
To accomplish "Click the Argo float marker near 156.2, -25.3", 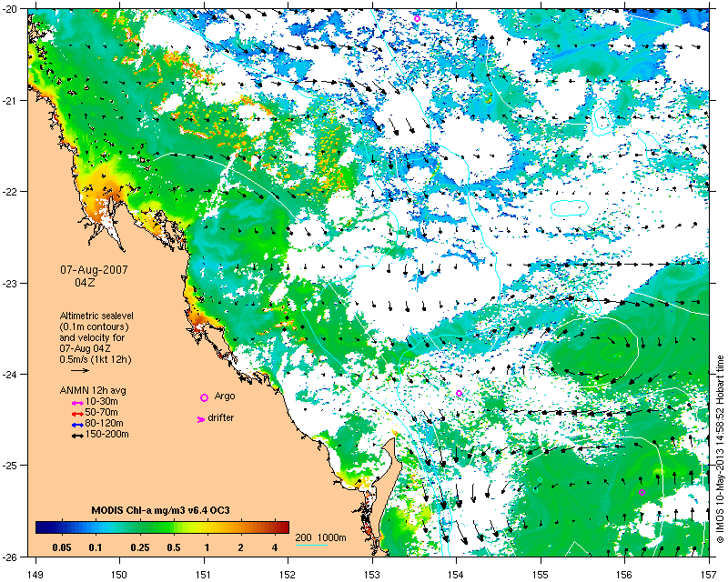I will (642, 492).
